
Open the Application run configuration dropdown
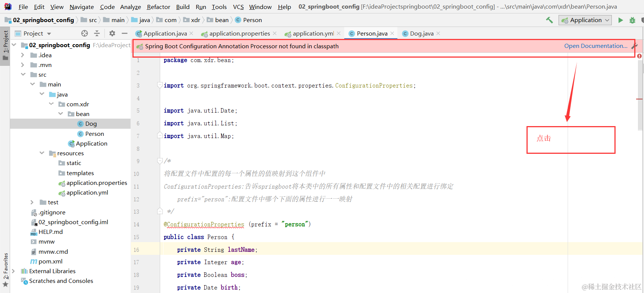coord(585,20)
